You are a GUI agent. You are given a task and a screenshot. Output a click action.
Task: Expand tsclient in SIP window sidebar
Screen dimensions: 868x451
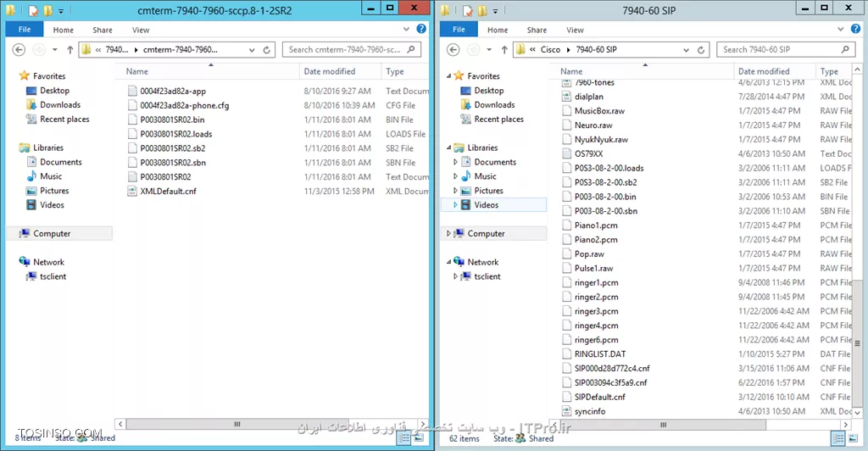[455, 276]
